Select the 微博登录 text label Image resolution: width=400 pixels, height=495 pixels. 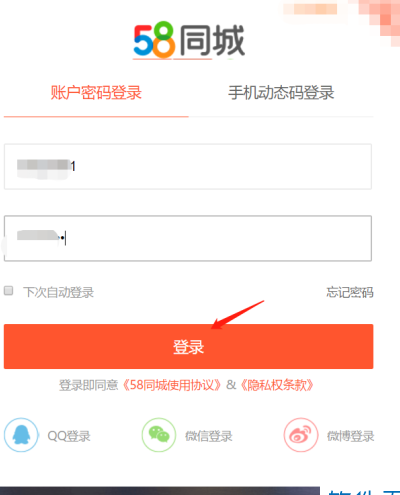[x=350, y=436]
